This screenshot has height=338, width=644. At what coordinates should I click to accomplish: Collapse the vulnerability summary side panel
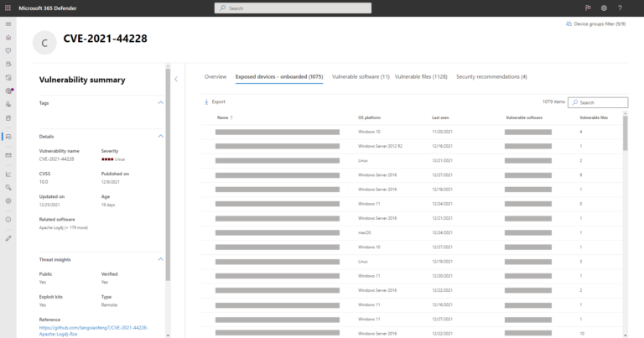(x=176, y=79)
